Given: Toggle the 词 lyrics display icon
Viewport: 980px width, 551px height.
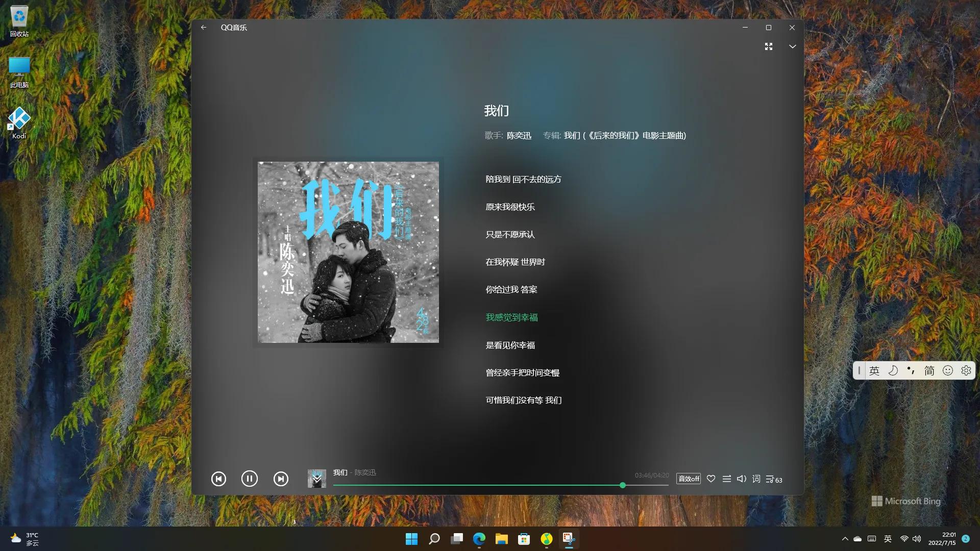Looking at the screenshot, I should [755, 478].
